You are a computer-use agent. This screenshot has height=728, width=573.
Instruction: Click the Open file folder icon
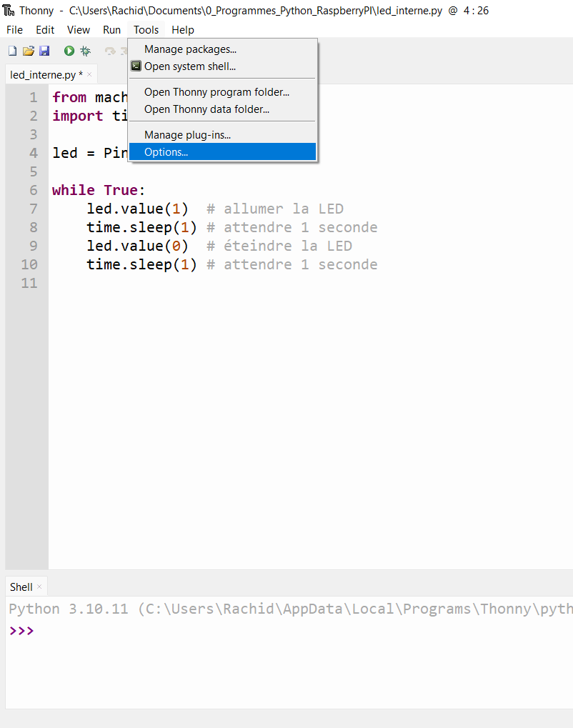[x=29, y=51]
